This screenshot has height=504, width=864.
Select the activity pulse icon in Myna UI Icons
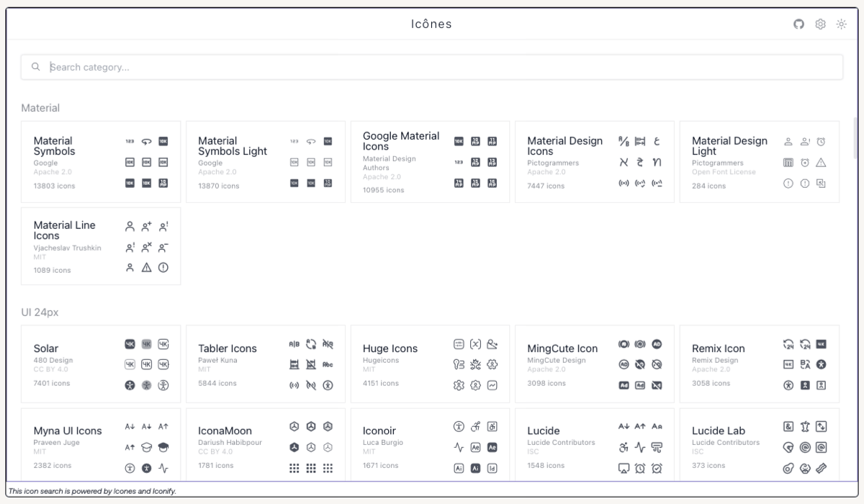coord(163,468)
